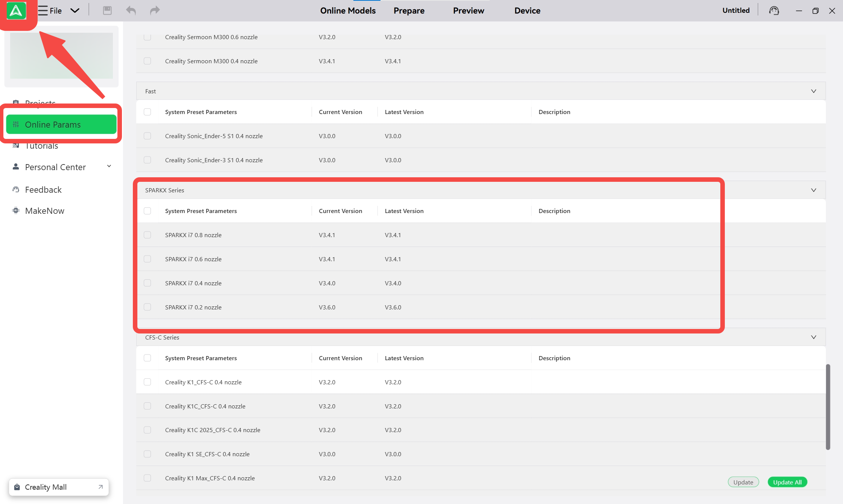Tick the Creality K1_CFS-C 0.4 nozzle checkbox
The width and height of the screenshot is (843, 504).
(148, 382)
